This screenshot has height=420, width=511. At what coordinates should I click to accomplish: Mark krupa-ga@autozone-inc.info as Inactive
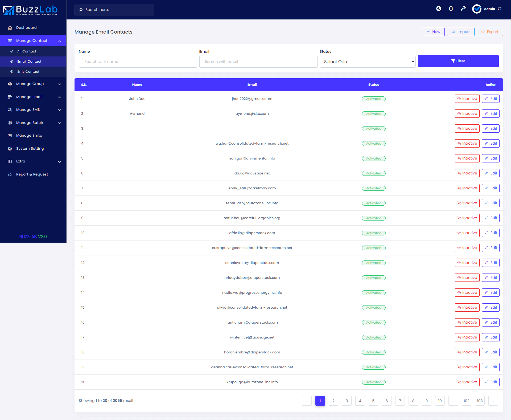pyautogui.click(x=467, y=382)
